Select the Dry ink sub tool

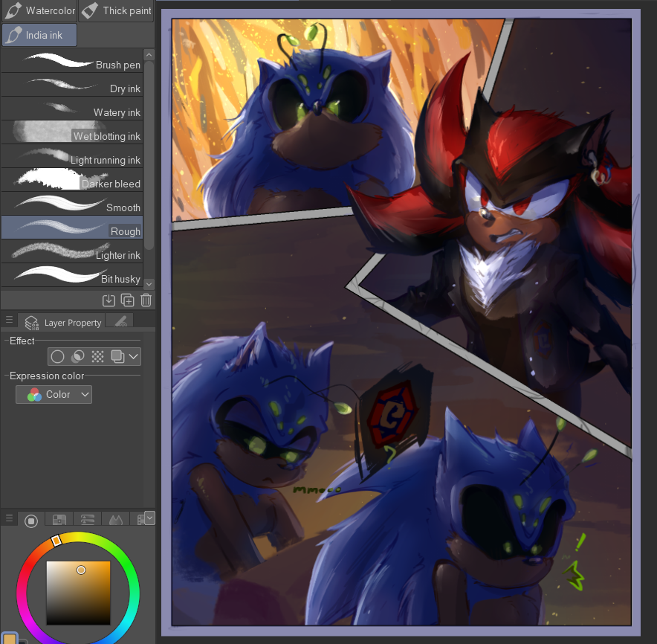[x=72, y=85]
